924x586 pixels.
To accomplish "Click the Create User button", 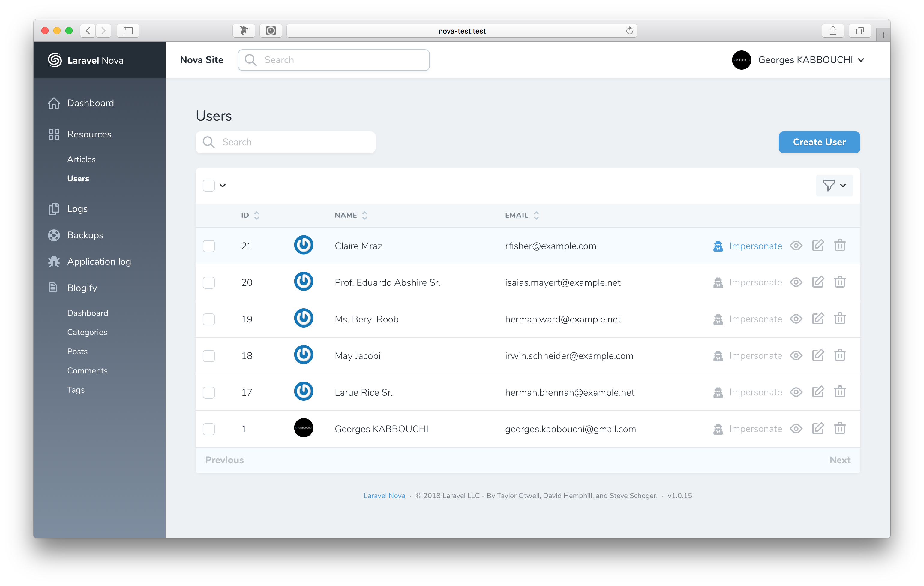I will point(817,141).
